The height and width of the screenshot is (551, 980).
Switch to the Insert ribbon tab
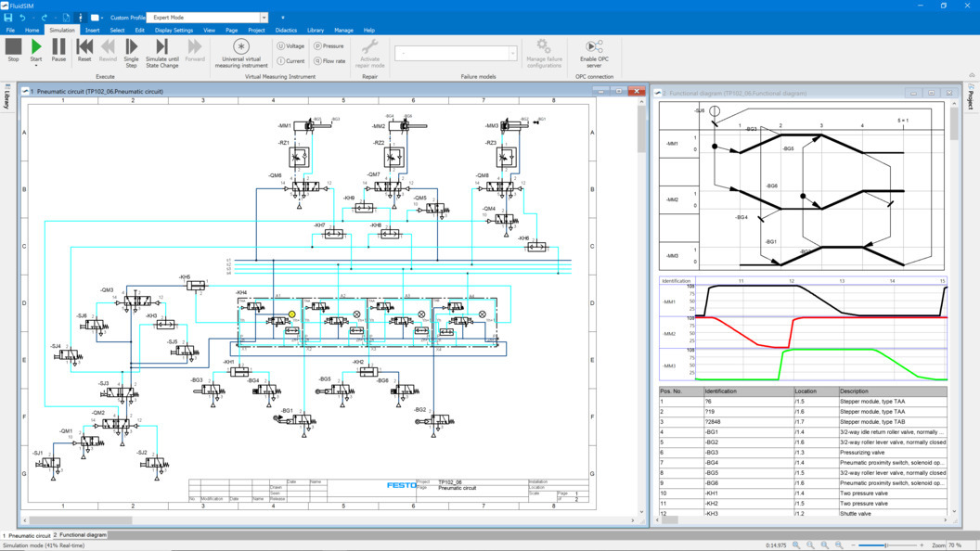(x=93, y=30)
